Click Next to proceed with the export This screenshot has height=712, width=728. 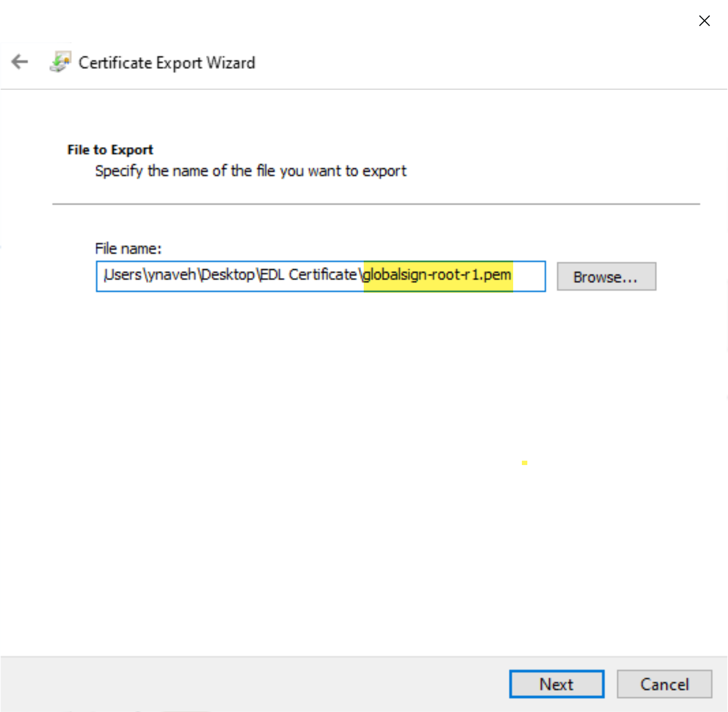pyautogui.click(x=556, y=684)
